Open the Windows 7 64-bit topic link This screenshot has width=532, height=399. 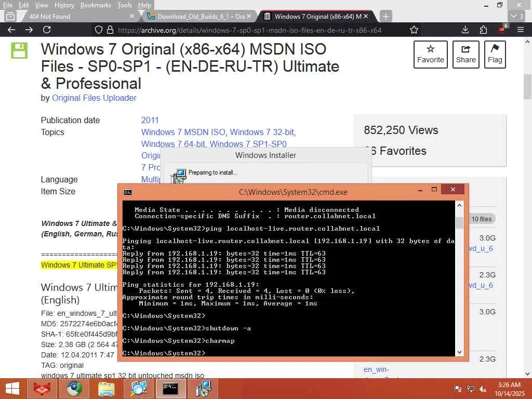[173, 144]
